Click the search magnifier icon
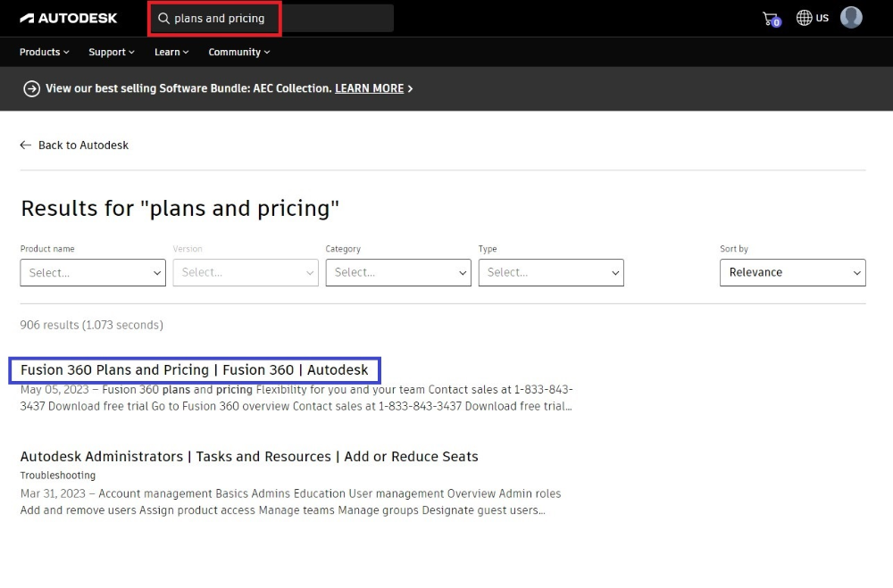The image size is (893, 588). 163,18
